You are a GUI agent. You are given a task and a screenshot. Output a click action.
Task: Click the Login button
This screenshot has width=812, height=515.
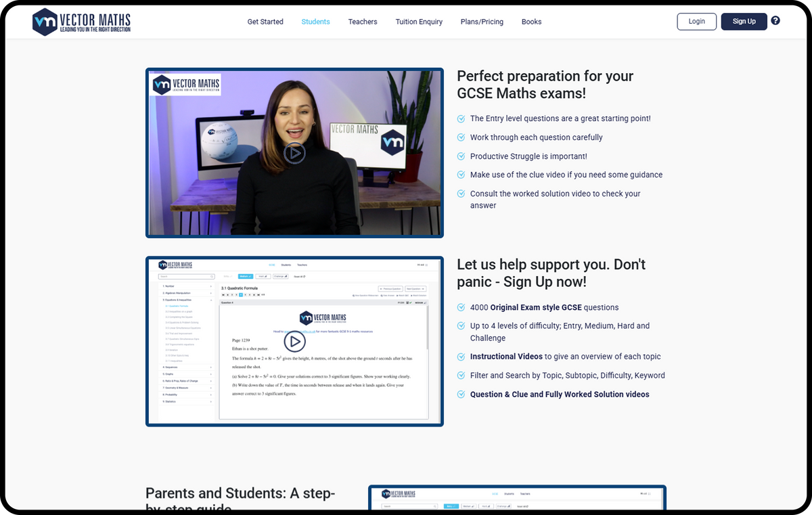click(697, 22)
